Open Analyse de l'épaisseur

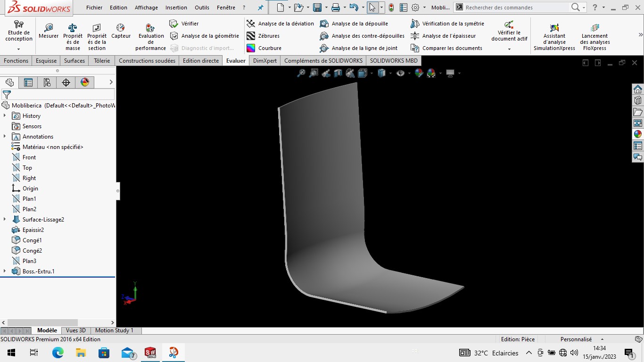pyautogui.click(x=443, y=36)
